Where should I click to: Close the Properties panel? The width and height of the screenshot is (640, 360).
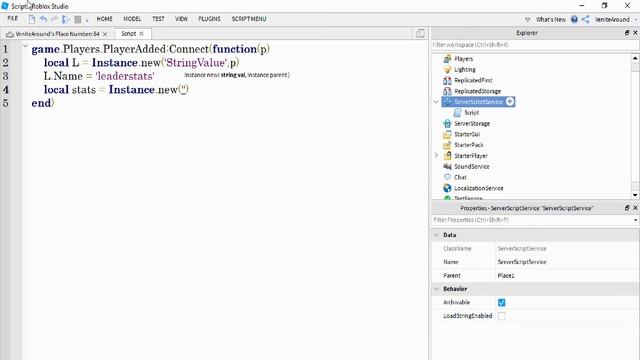click(635, 208)
